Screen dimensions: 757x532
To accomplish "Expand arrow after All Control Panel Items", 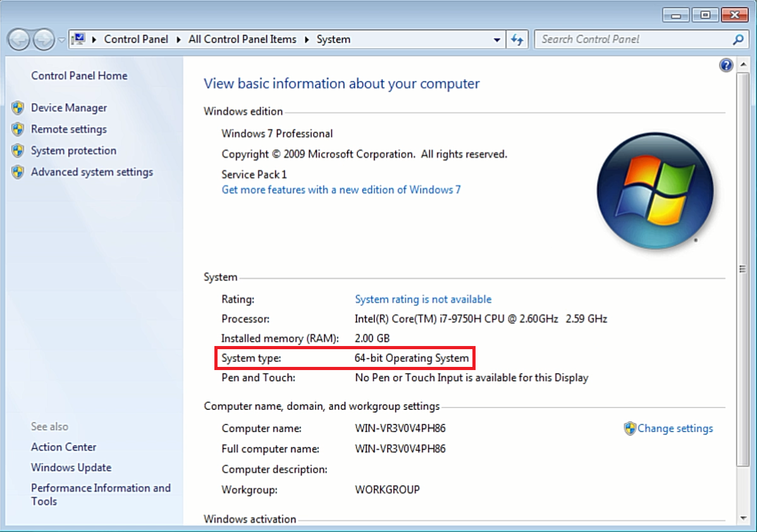I will (307, 40).
